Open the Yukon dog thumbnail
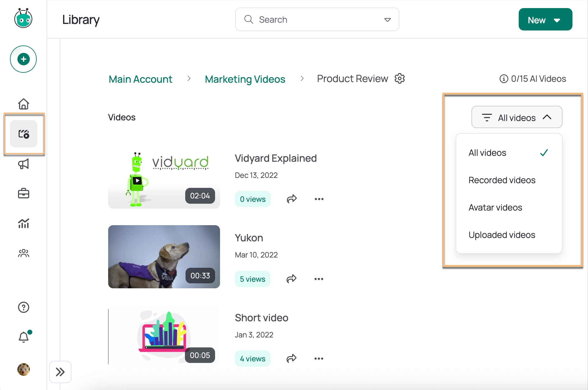The height and width of the screenshot is (390, 588). [x=164, y=257]
